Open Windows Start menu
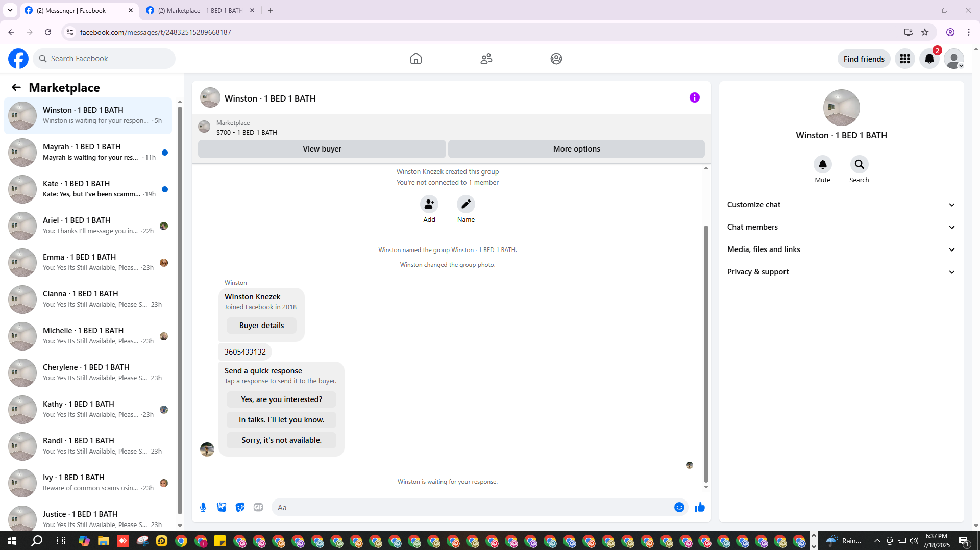 (x=12, y=541)
